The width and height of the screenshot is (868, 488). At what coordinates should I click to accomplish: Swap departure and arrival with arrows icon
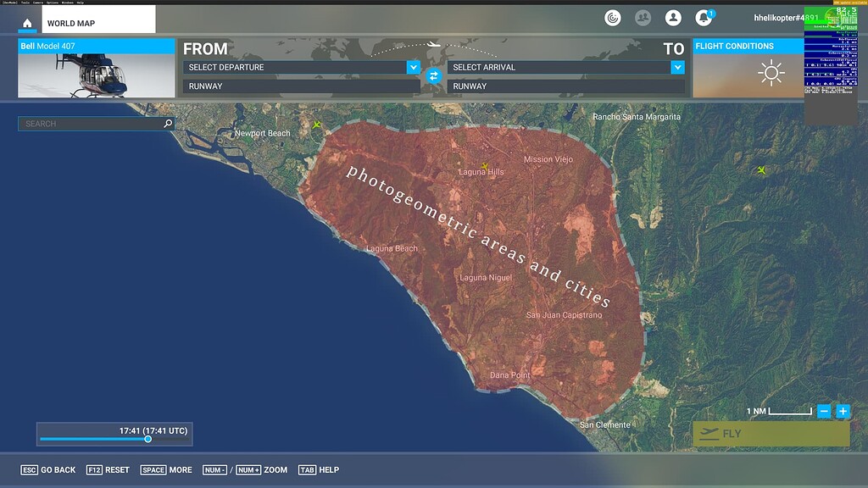click(x=434, y=76)
